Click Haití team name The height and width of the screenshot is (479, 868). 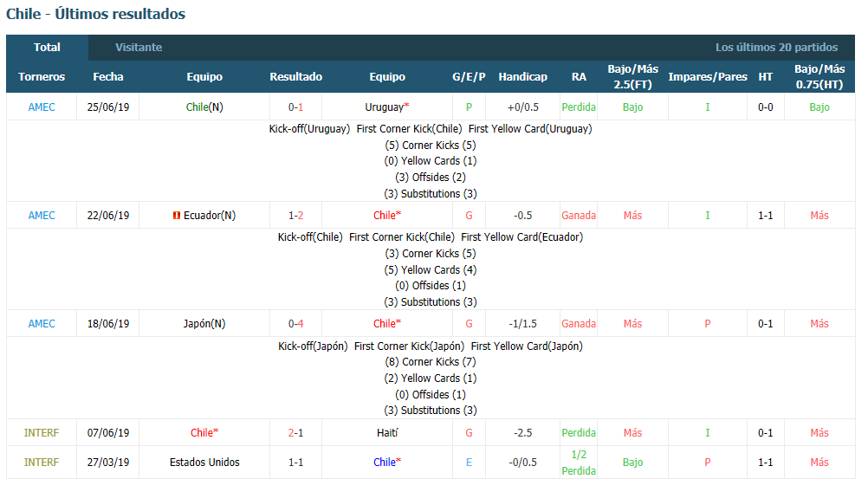coord(387,433)
